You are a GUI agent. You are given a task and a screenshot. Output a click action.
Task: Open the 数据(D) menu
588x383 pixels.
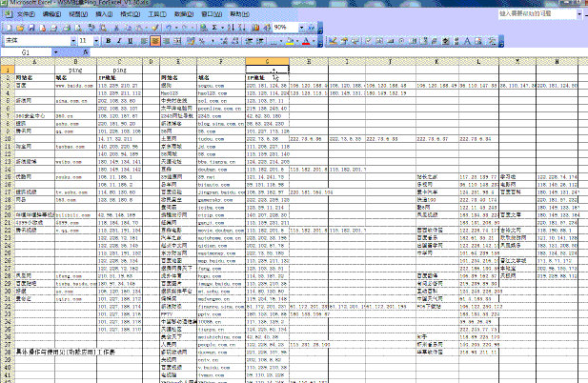184,14
